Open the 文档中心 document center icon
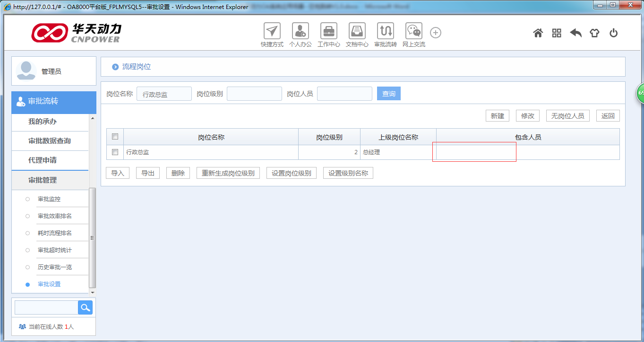The width and height of the screenshot is (644, 342). 357,32
